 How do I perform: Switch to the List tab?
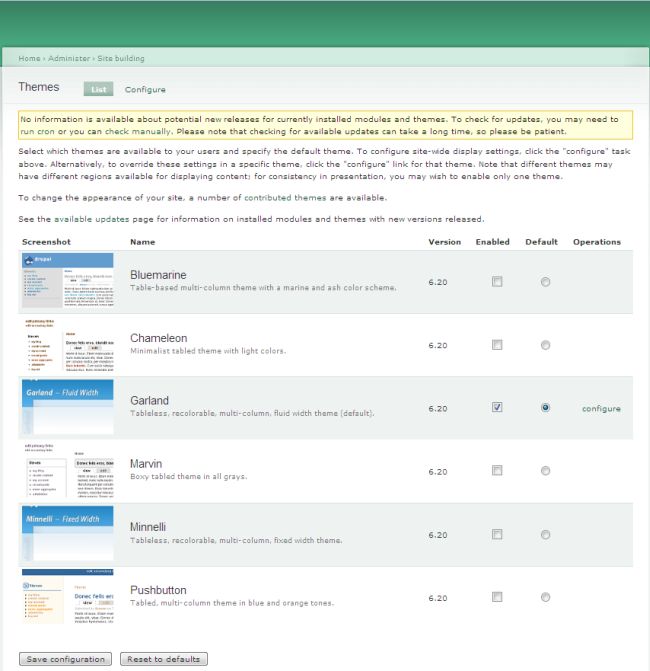pos(98,89)
